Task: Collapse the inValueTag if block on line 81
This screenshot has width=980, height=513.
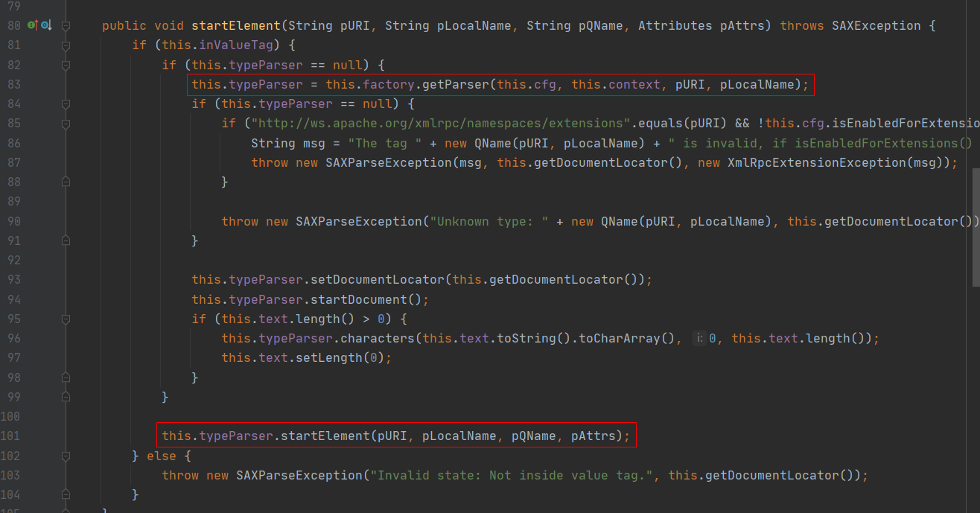Action: [66, 45]
